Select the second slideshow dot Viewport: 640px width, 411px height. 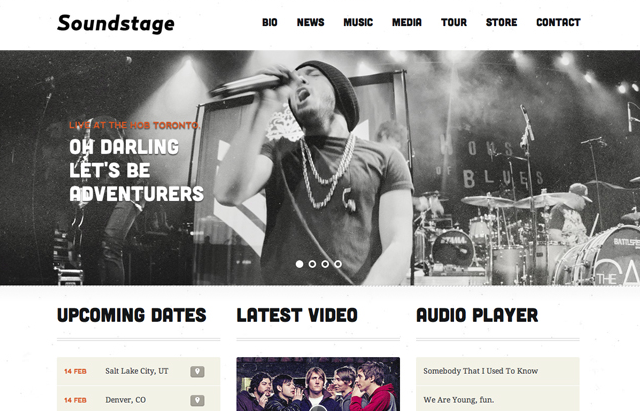point(312,264)
